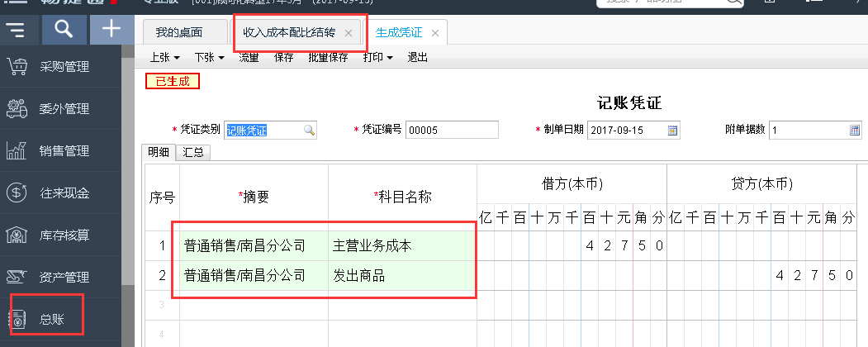The height and width of the screenshot is (347, 868).
Task: Open the 资产管理 icon
Action: pos(17,278)
